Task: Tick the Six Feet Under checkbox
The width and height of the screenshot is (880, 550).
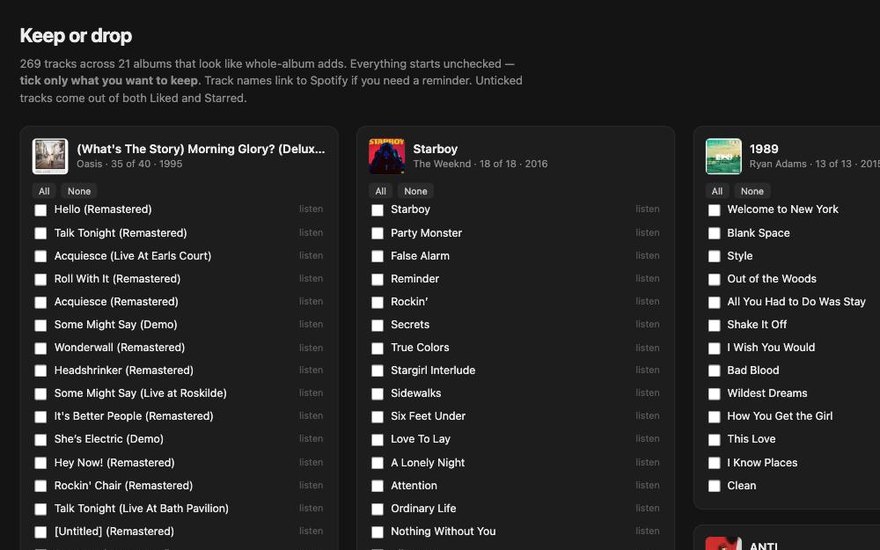Action: tap(377, 416)
